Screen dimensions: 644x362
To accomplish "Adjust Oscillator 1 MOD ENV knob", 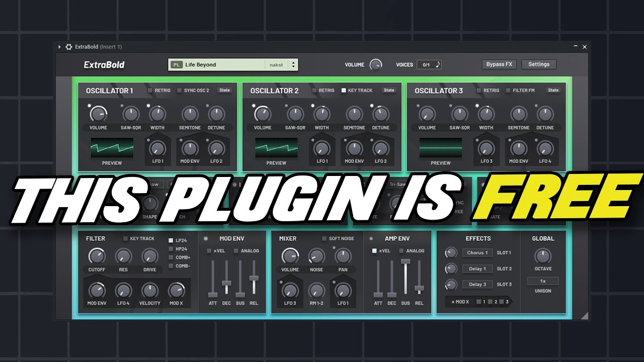I will point(190,148).
